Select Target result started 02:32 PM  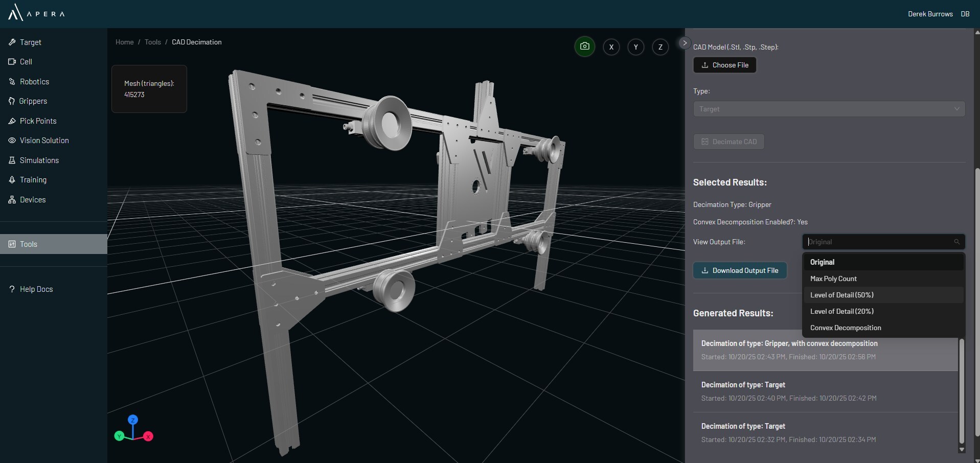click(825, 433)
